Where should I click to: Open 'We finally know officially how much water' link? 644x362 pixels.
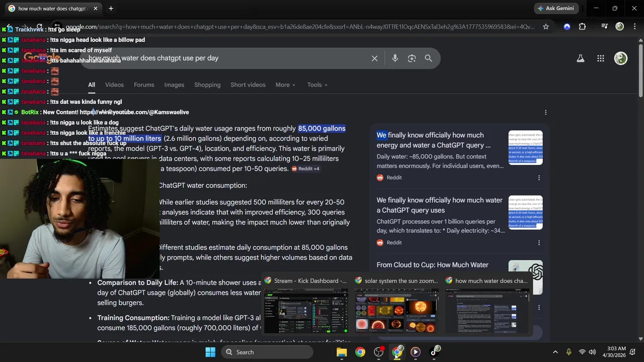click(440, 205)
